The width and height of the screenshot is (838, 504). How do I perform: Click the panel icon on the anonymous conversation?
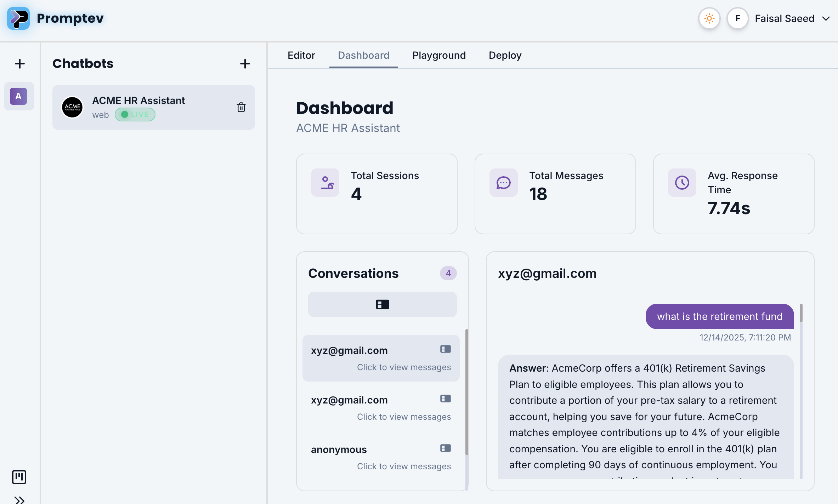pos(445,448)
